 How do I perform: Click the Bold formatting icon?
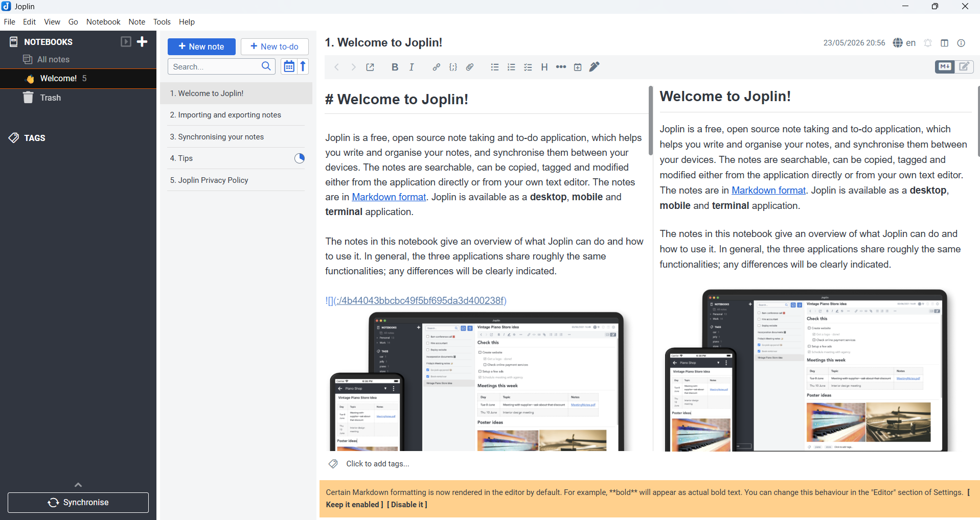395,67
